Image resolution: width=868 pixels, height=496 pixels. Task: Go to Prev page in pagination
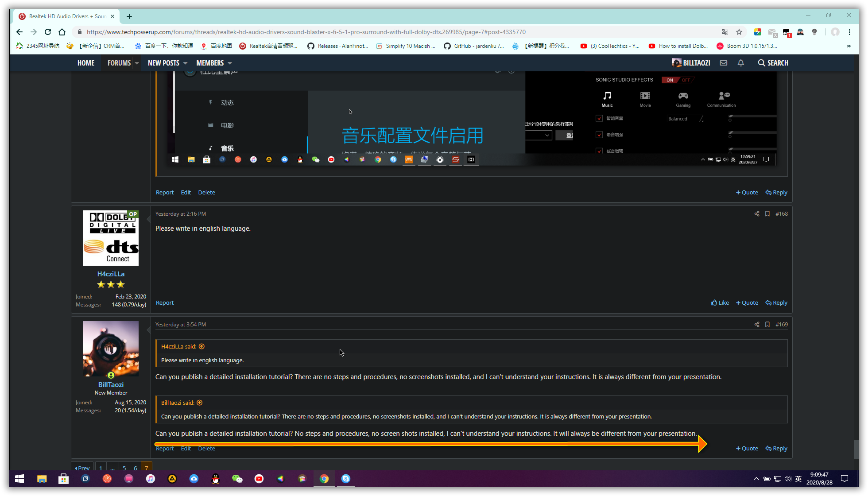(82, 467)
